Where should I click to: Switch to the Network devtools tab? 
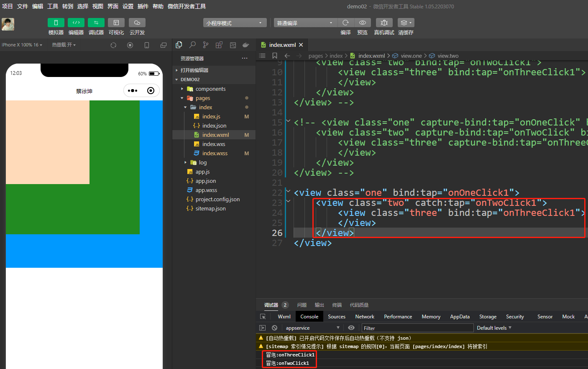point(365,317)
